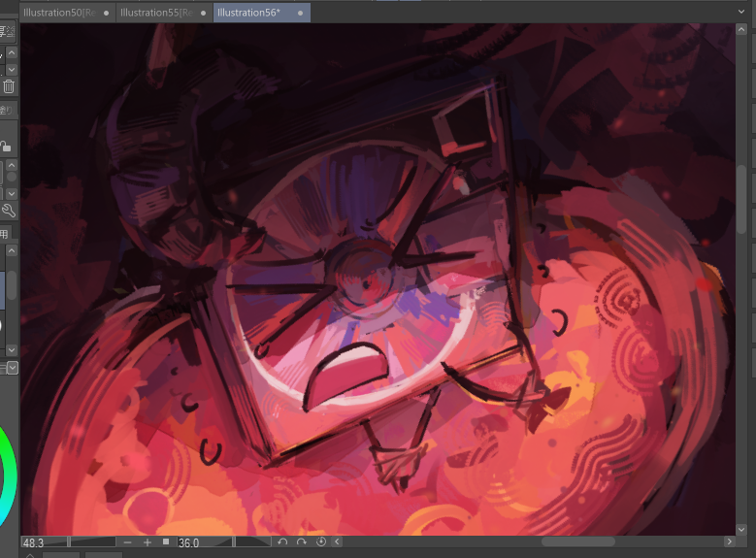The image size is (756, 558).
Task: Close the Illustration55 tab via its dot
Action: click(203, 13)
